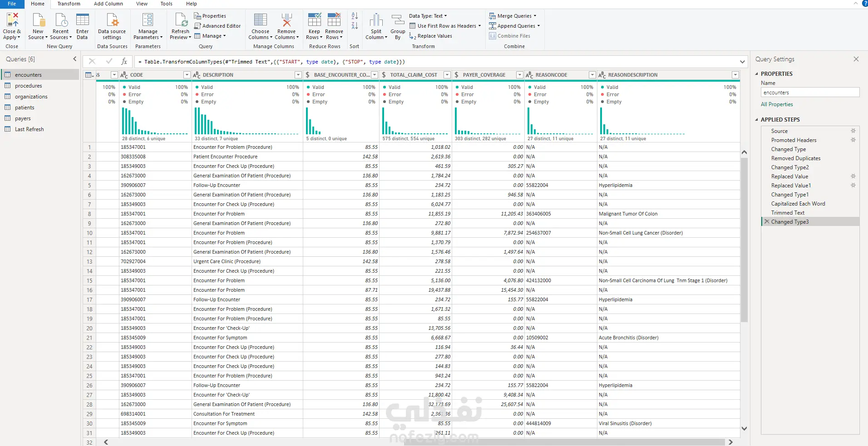Open the All Properties link

point(777,104)
